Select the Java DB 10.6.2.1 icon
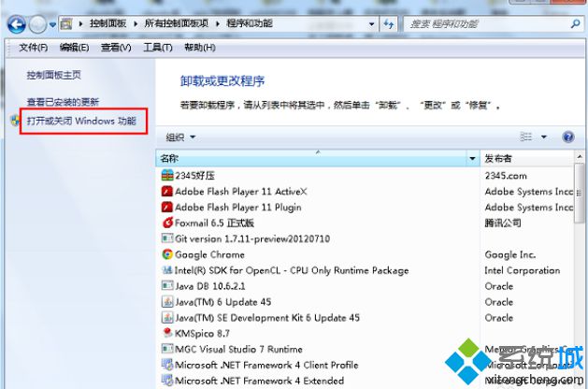Image resolution: width=588 pixels, height=389 pixels. (167, 286)
